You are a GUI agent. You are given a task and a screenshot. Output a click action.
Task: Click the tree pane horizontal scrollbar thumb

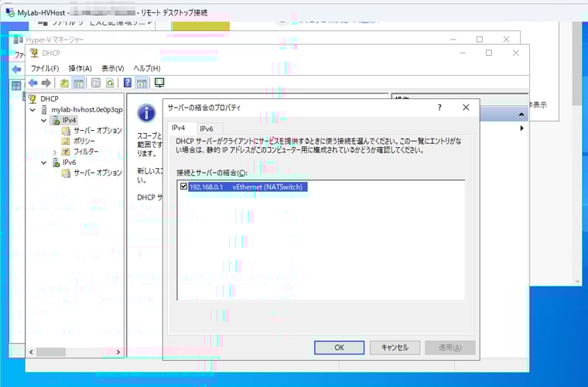50,352
